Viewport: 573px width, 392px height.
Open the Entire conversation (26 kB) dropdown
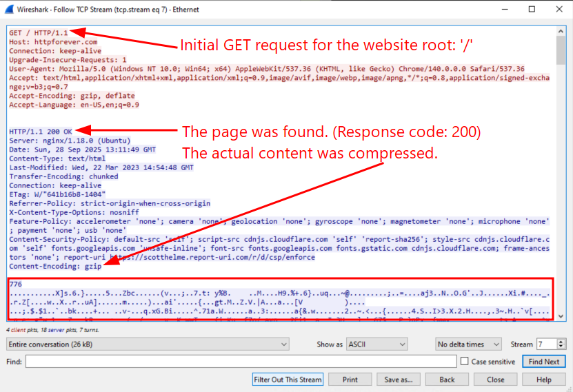pyautogui.click(x=148, y=344)
